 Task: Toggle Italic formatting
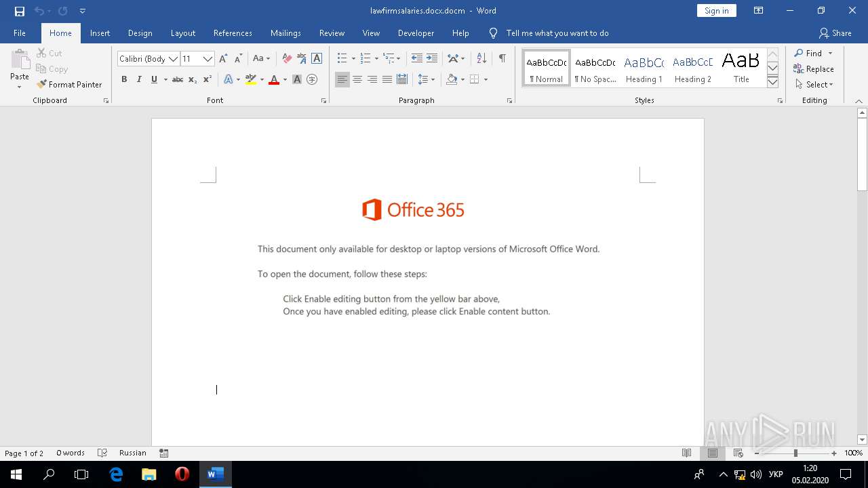click(x=139, y=79)
